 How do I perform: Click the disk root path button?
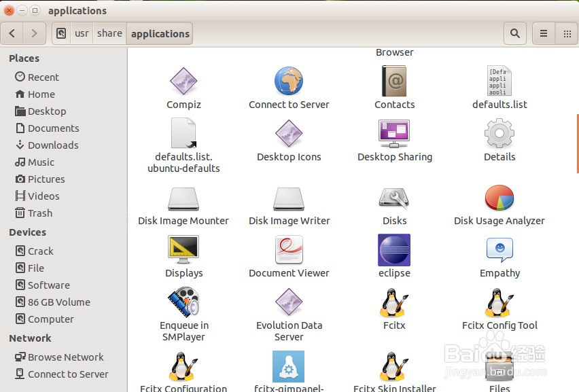(61, 33)
